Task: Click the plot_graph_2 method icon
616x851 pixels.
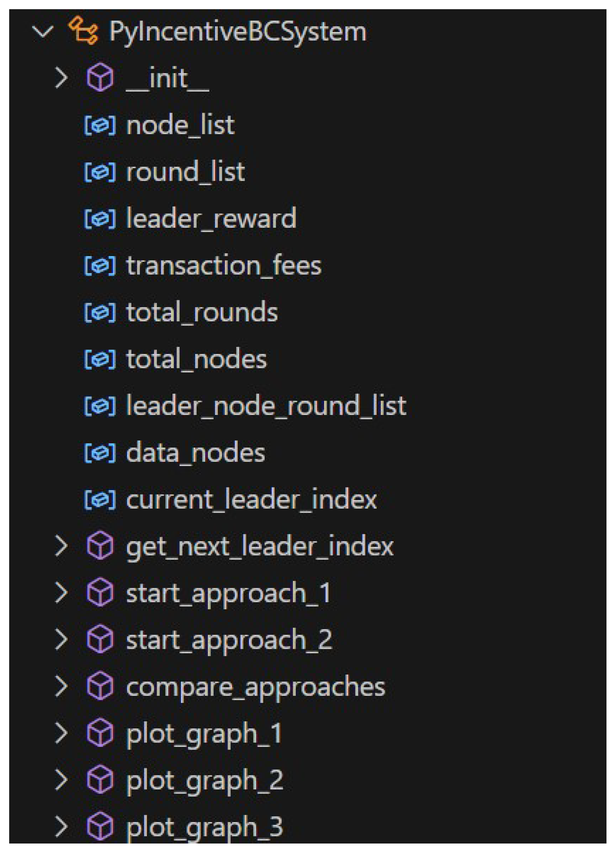Action: pyautogui.click(x=100, y=780)
